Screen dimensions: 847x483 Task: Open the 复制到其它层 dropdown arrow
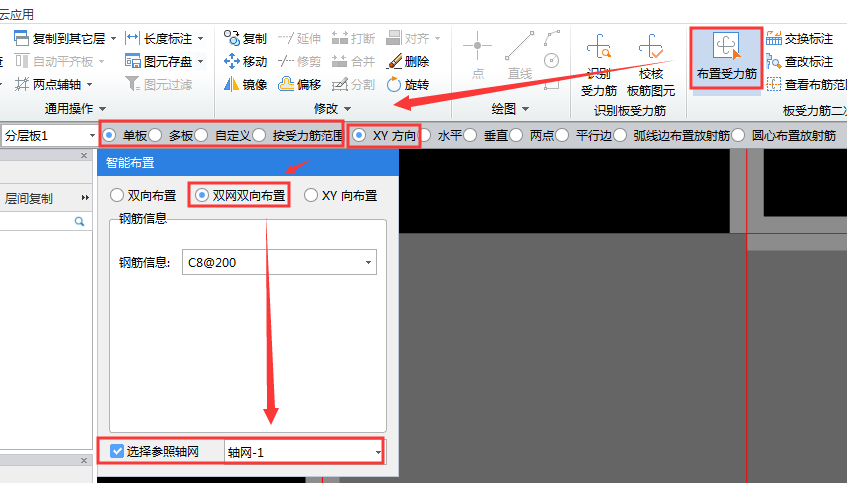(x=113, y=38)
